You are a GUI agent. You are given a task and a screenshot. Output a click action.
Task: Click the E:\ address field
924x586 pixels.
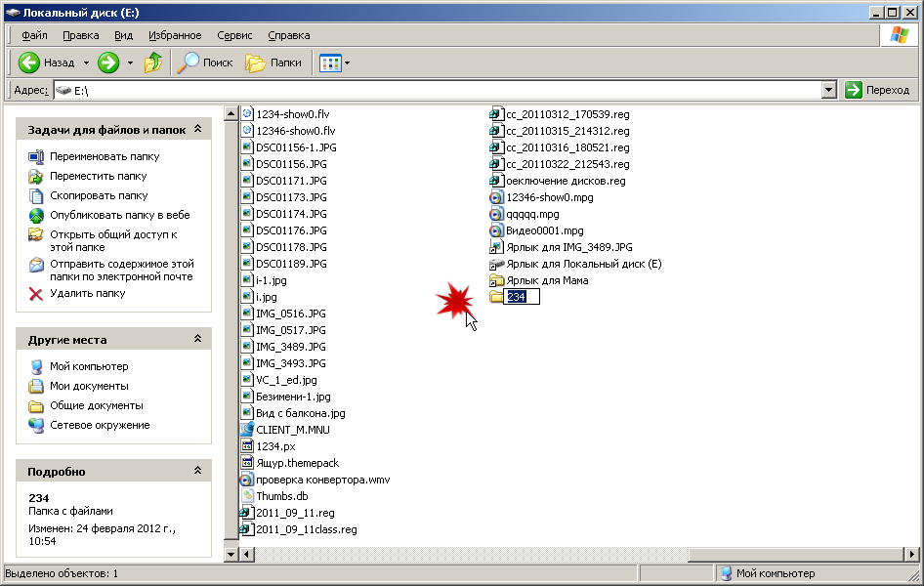439,90
